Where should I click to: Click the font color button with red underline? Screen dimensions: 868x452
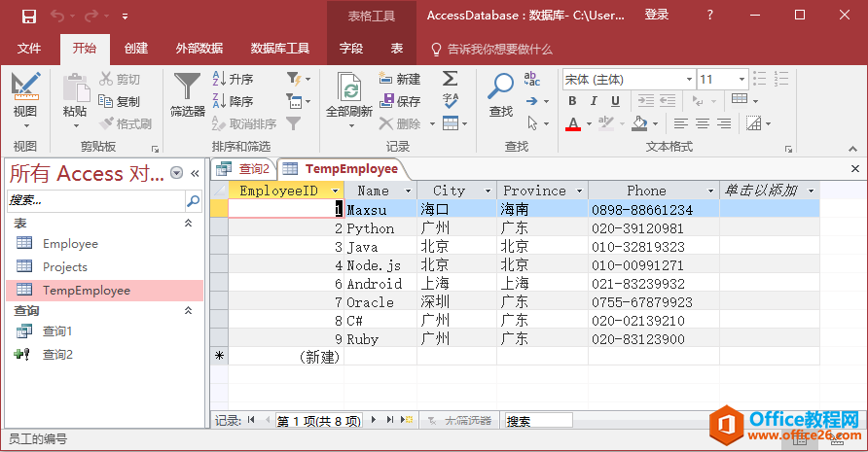coord(572,123)
